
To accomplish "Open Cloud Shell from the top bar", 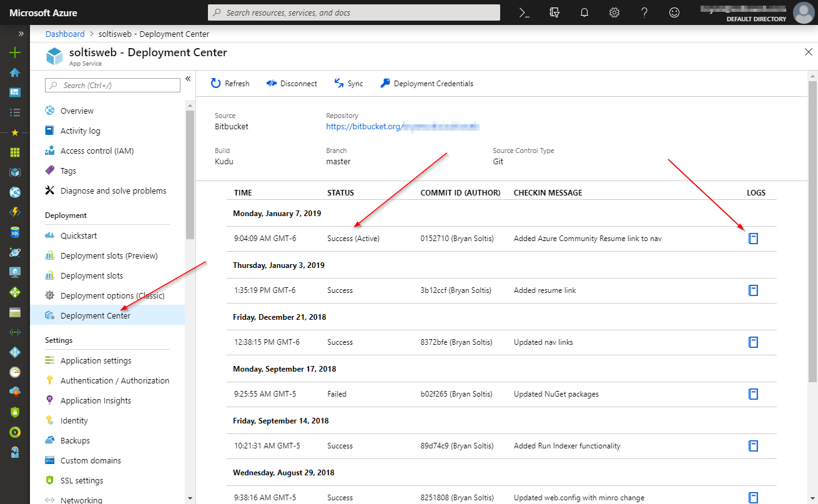I will [525, 12].
